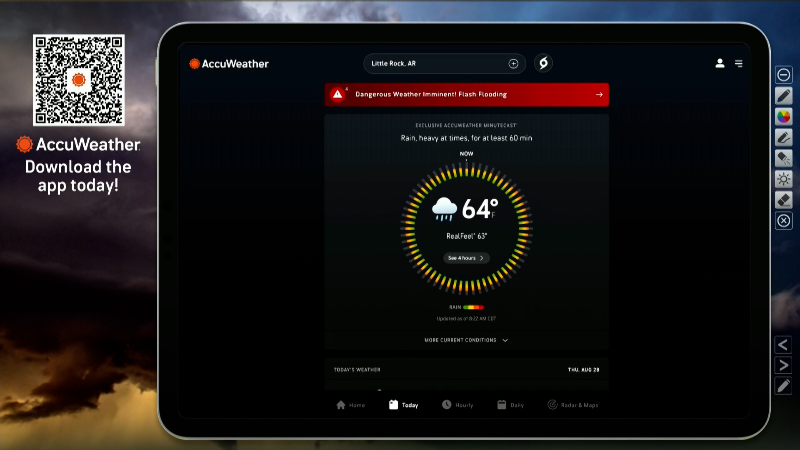
Task: Click the minus circle icon in annotation toolbar
Action: click(x=784, y=75)
